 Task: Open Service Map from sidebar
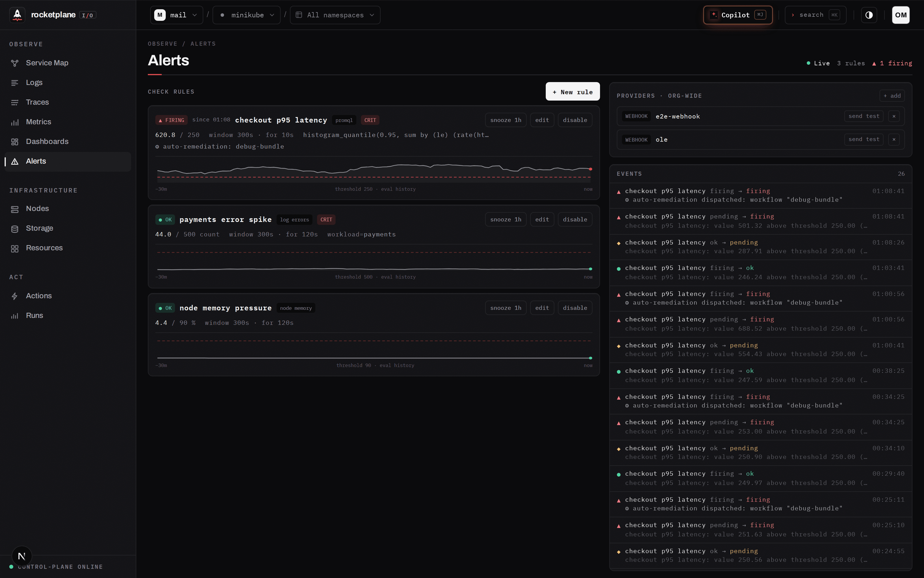point(68,63)
